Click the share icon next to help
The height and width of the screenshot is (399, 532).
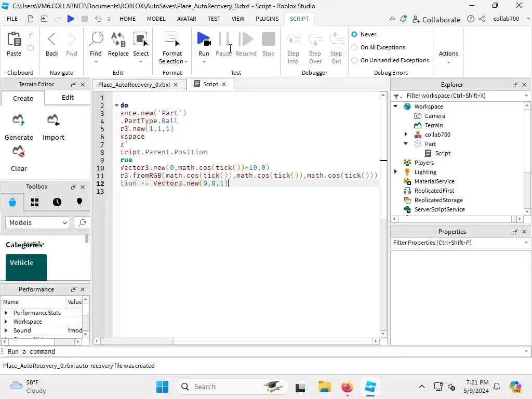[x=482, y=19]
